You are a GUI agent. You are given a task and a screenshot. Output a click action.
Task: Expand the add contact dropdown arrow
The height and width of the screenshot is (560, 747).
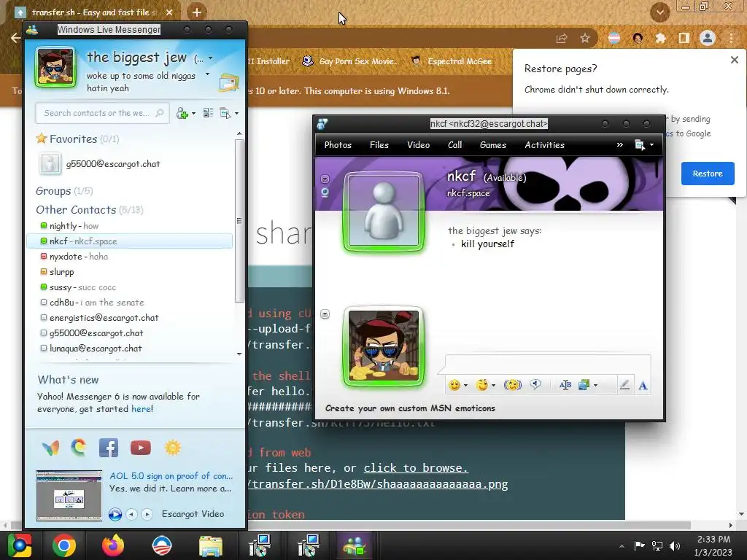pos(193,114)
